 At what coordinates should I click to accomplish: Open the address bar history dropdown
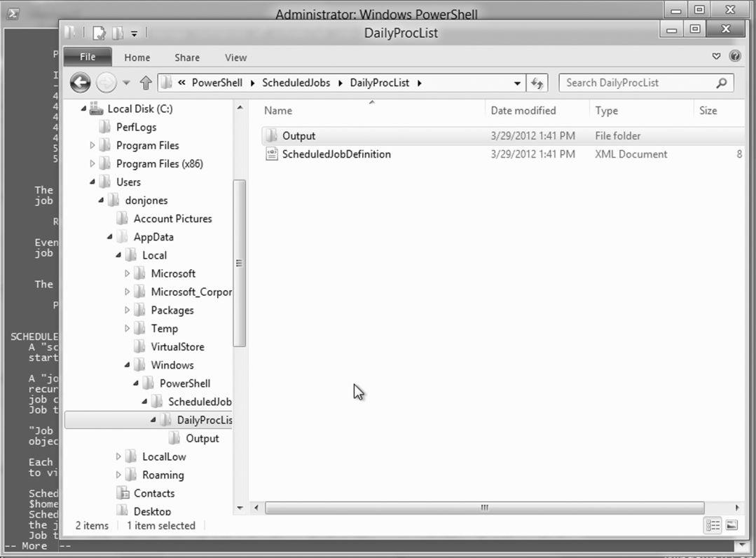517,83
